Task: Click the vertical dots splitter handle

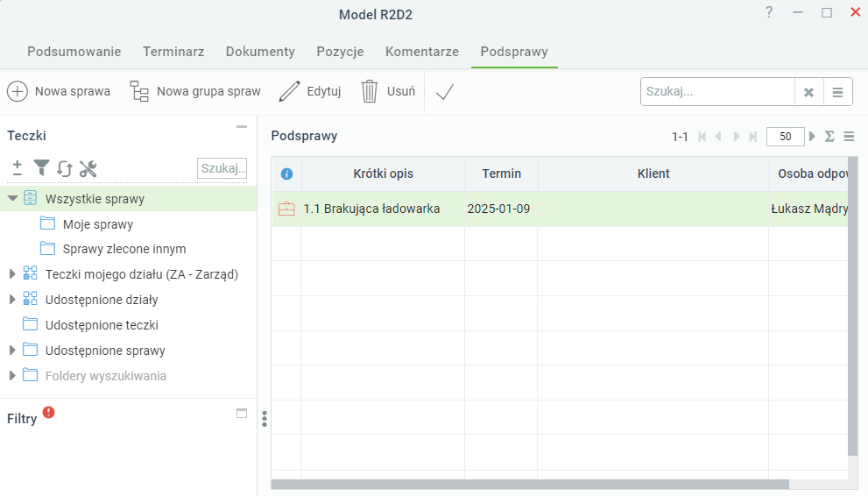Action: 265,419
